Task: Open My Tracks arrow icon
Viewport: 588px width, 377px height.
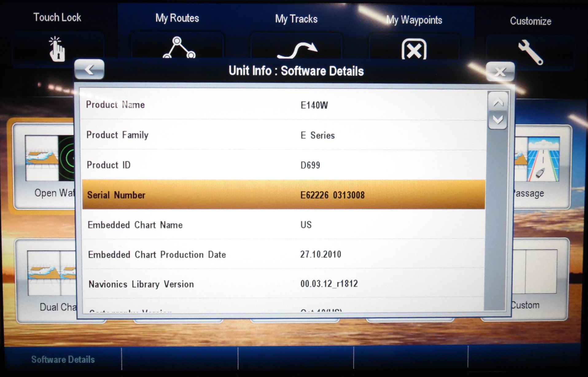Action: point(297,50)
